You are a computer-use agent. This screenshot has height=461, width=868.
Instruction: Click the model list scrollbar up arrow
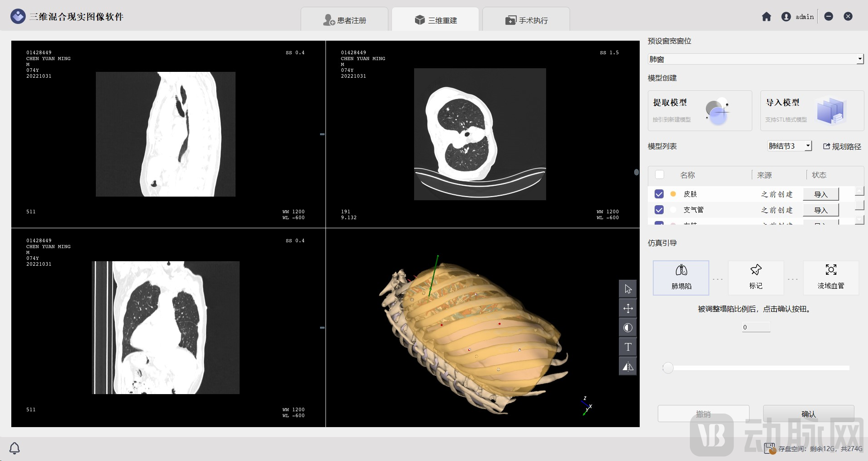pyautogui.click(x=859, y=191)
